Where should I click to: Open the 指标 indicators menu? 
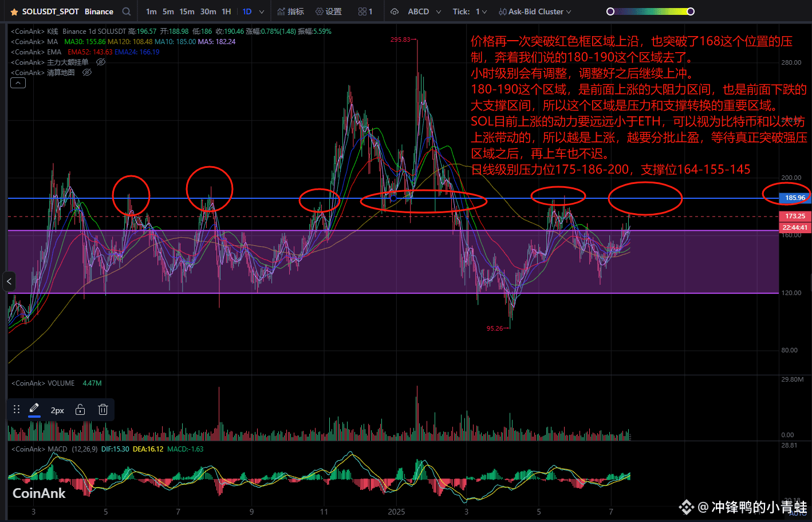[x=290, y=11]
